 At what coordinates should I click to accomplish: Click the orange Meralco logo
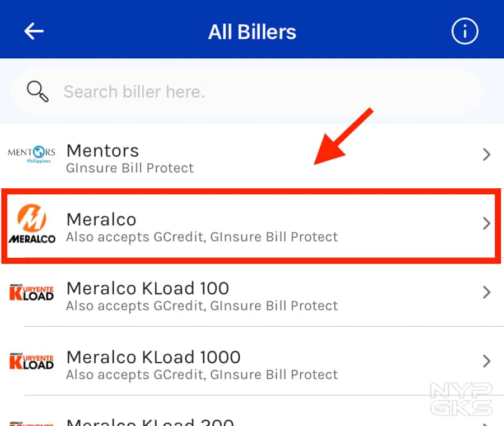[x=31, y=224]
